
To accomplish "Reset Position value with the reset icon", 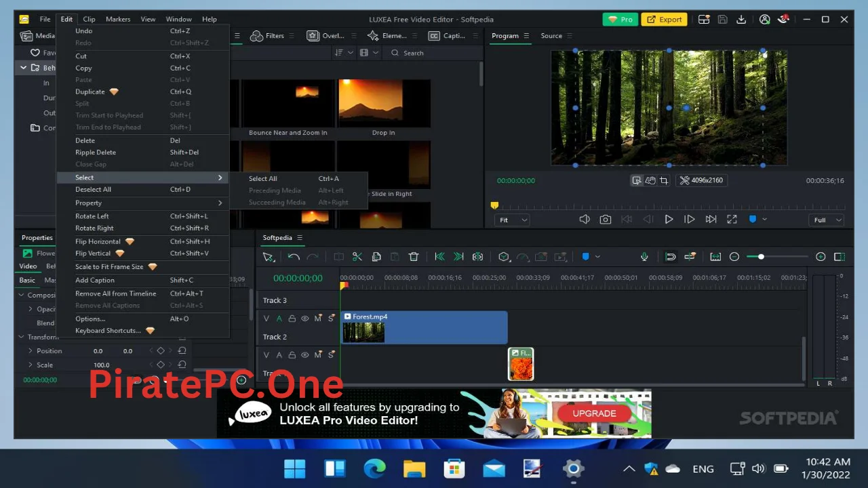I will (x=182, y=350).
